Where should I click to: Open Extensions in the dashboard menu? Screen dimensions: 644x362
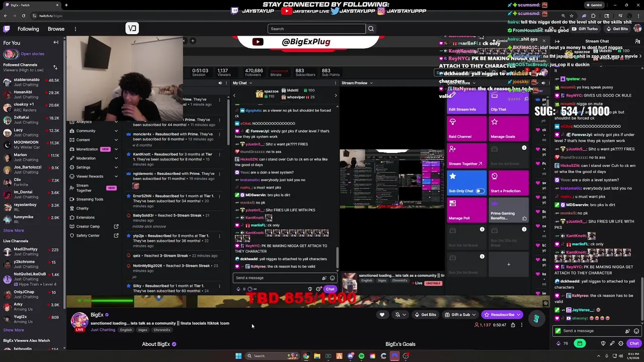pos(85,217)
